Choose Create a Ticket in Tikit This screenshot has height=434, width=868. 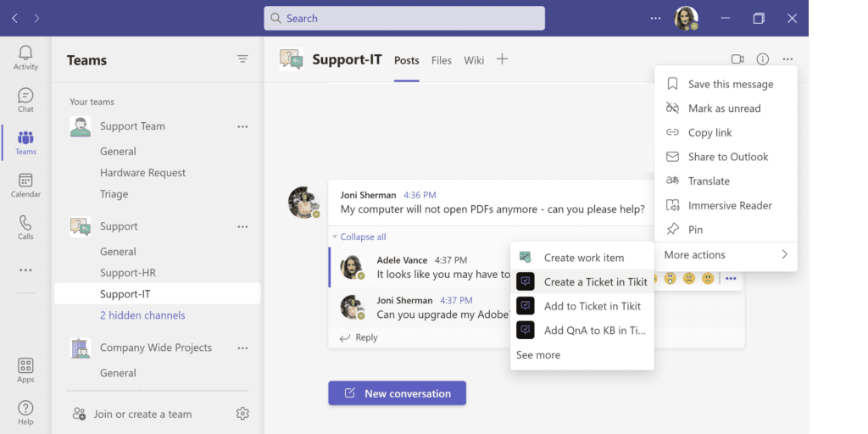(x=581, y=281)
